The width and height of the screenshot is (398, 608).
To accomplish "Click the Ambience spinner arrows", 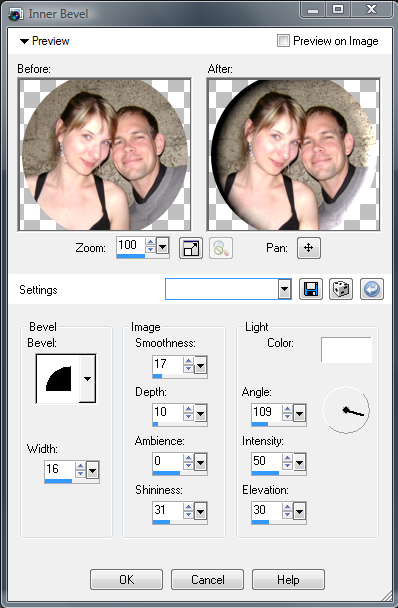I will pos(189,461).
